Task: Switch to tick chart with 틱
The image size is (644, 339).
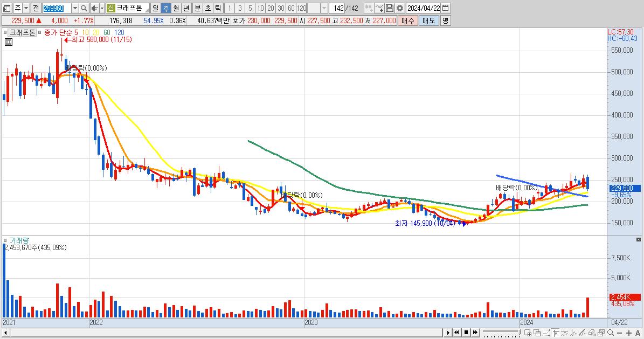Action: 218,8
